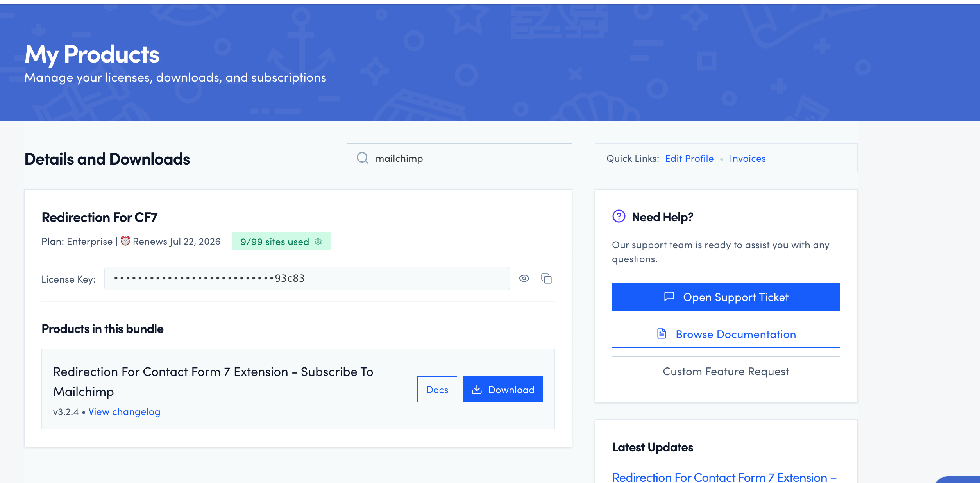The height and width of the screenshot is (483, 980).
Task: View changelog for v3.2.4
Action: click(x=124, y=411)
